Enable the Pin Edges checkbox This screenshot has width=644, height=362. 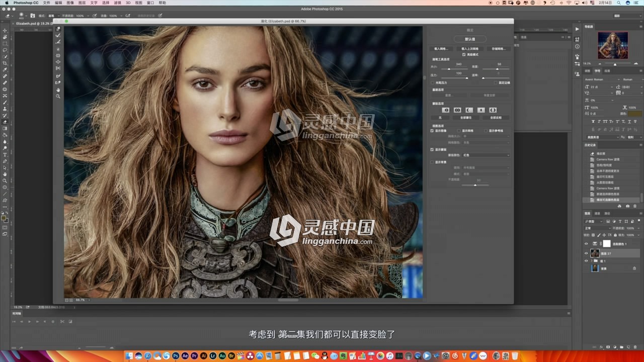coord(496,82)
